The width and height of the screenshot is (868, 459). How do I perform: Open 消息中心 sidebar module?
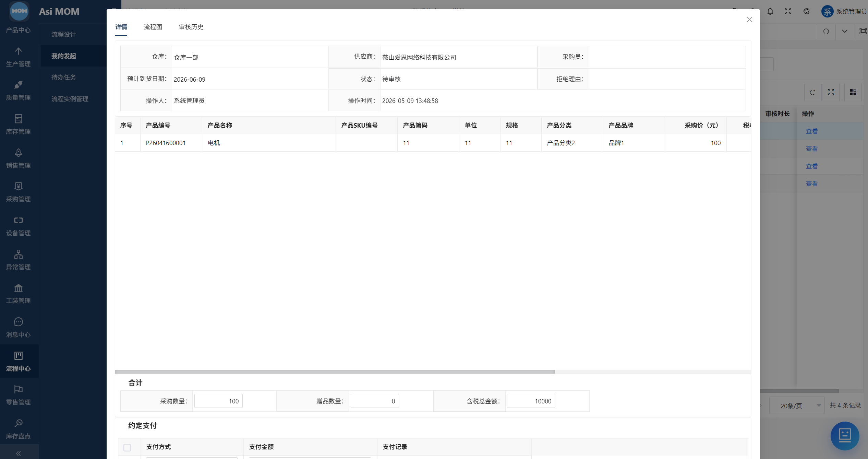pos(19,328)
